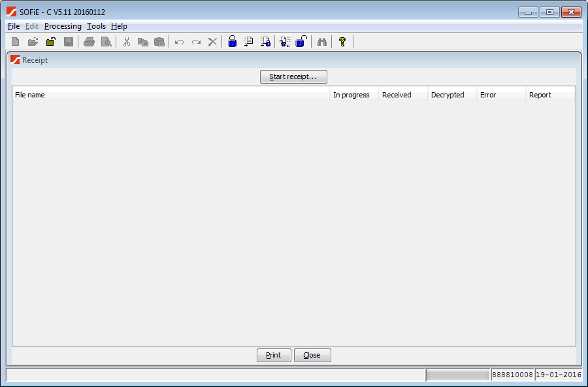Click the undo arrow icon
Image resolution: width=588 pixels, height=387 pixels.
[179, 42]
